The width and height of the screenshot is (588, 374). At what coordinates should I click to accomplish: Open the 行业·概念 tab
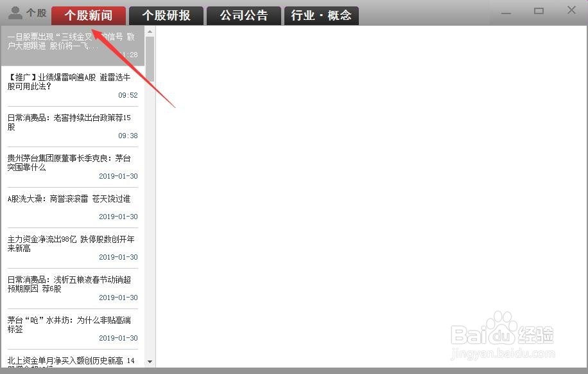pos(322,16)
